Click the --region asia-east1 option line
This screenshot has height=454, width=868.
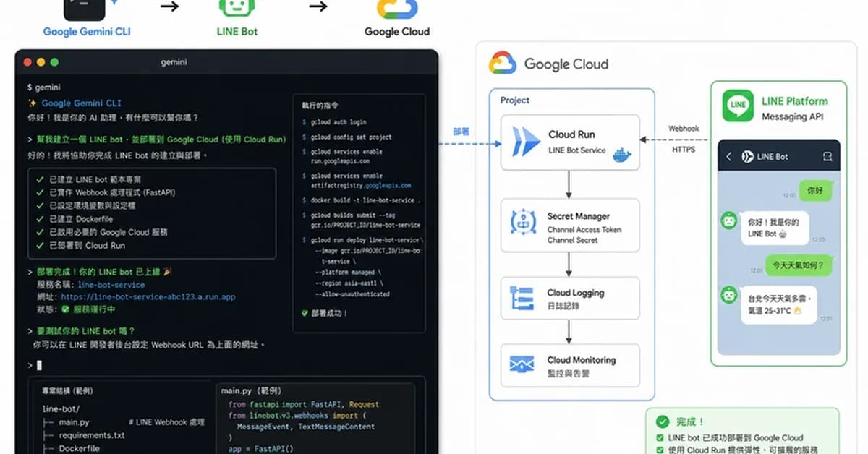pyautogui.click(x=349, y=283)
